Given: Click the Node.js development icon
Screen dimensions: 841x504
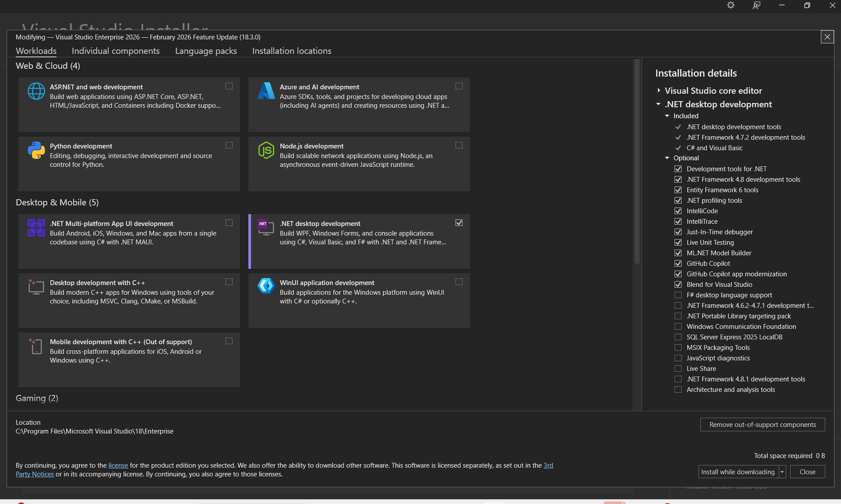Looking at the screenshot, I should (266, 150).
